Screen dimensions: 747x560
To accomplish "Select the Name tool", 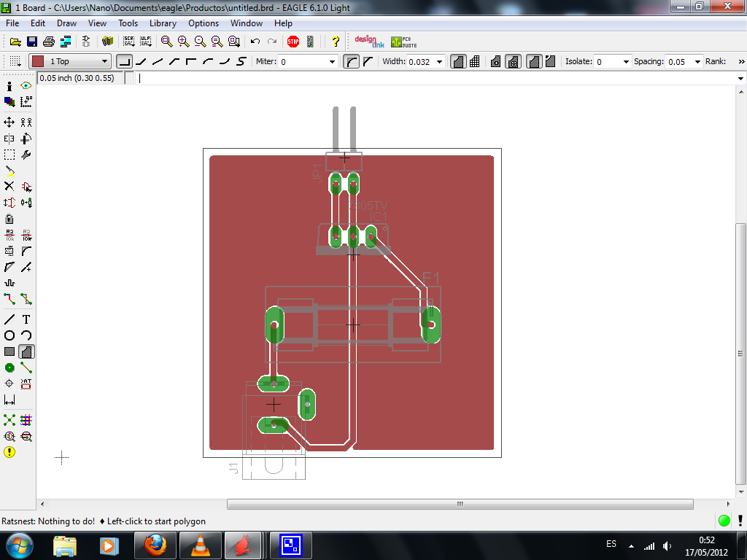I will click(9, 235).
